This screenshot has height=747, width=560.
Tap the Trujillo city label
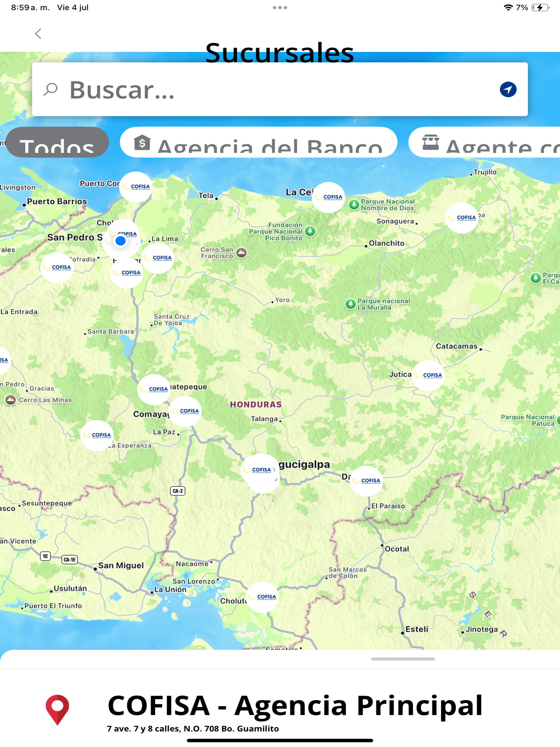(485, 172)
